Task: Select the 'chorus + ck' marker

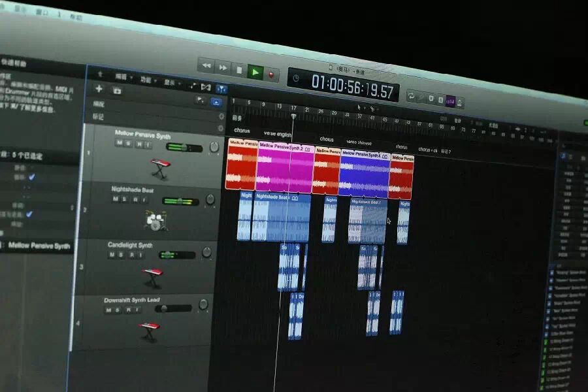Action: 428,150
